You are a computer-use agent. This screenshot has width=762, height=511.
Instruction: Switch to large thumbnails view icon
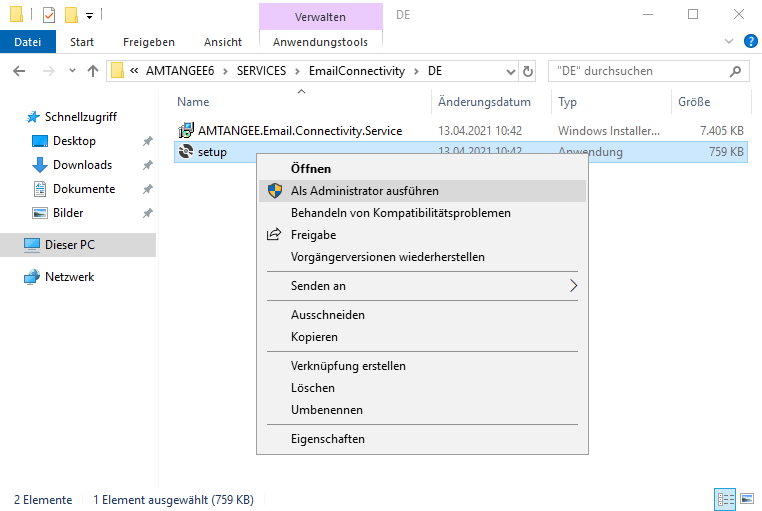pos(747,499)
